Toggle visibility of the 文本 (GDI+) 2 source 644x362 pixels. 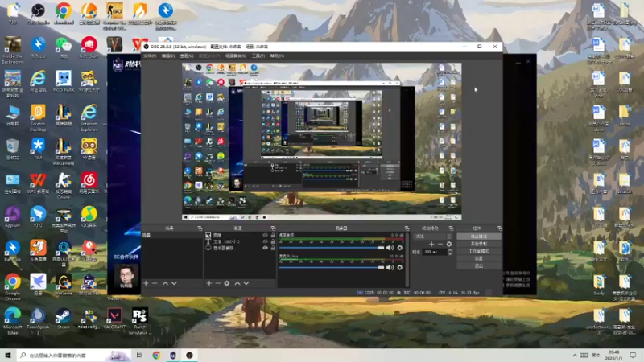pos(266,242)
